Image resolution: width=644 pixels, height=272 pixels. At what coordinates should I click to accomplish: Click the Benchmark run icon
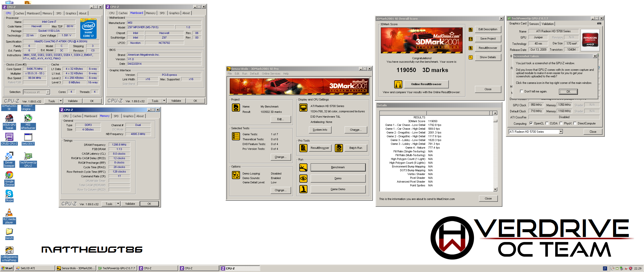(303, 167)
